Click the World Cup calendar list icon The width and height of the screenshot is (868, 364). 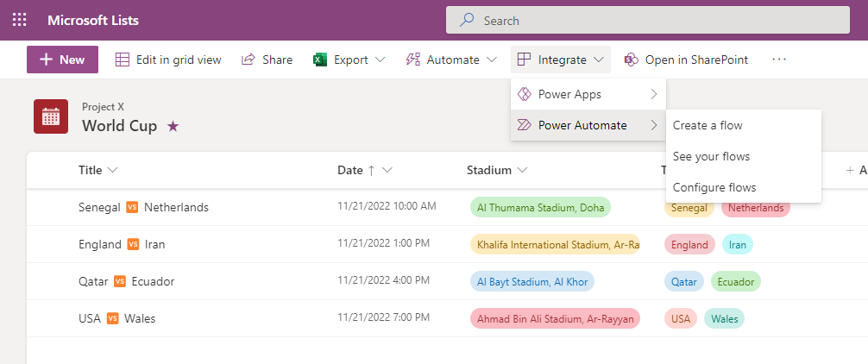click(x=51, y=116)
